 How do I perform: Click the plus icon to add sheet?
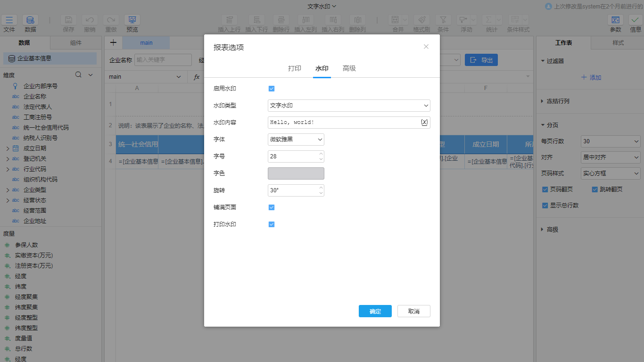(x=113, y=42)
